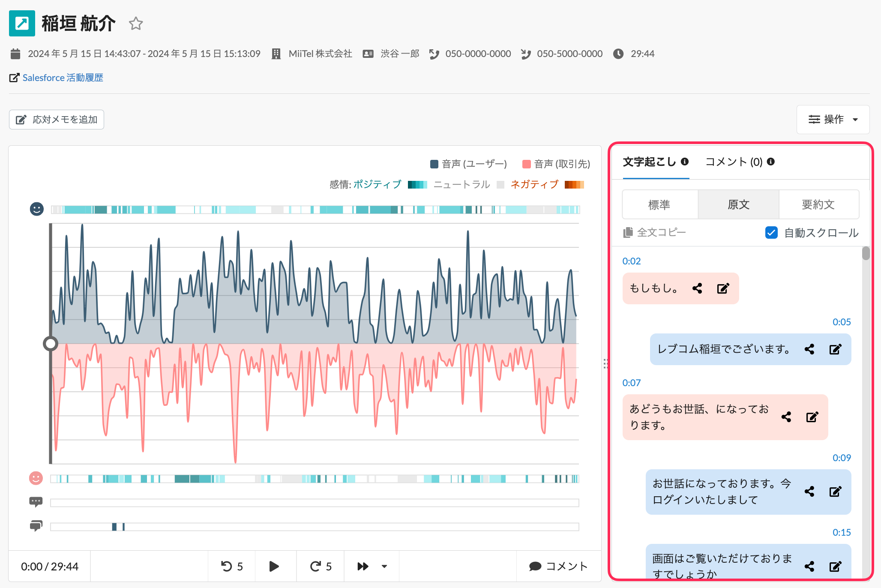Share the もしもし。 utterance
881x588 pixels.
[x=697, y=288]
